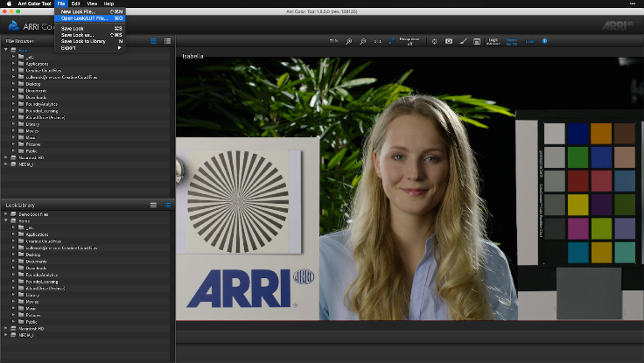Click the crosshair target icon in viewer toolbar
Viewport: 644px width, 363px height.
click(x=434, y=41)
